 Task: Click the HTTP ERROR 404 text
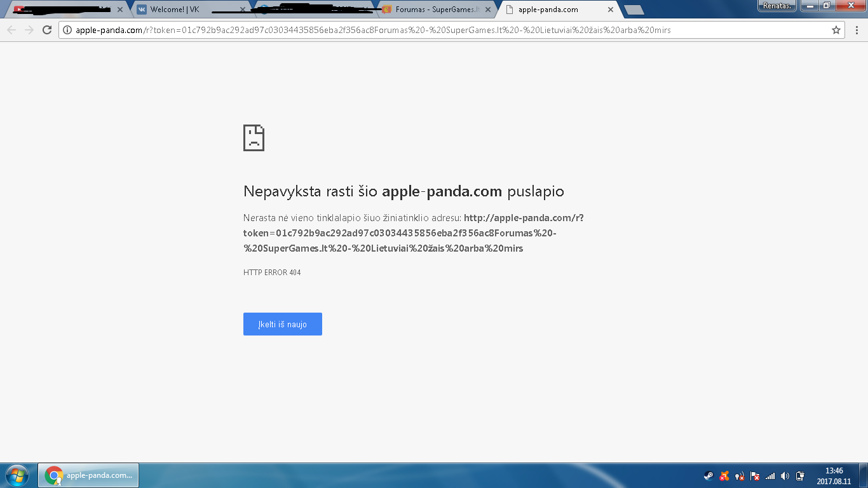272,273
